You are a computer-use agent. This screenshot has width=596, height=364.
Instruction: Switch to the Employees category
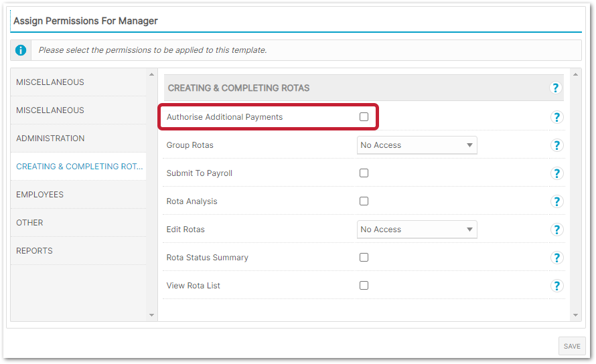(x=40, y=195)
